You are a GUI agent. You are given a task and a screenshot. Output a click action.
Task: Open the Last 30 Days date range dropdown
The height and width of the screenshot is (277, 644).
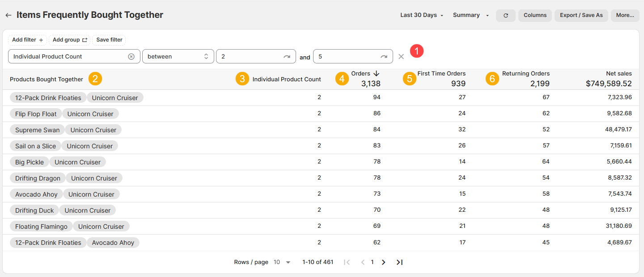click(x=422, y=15)
